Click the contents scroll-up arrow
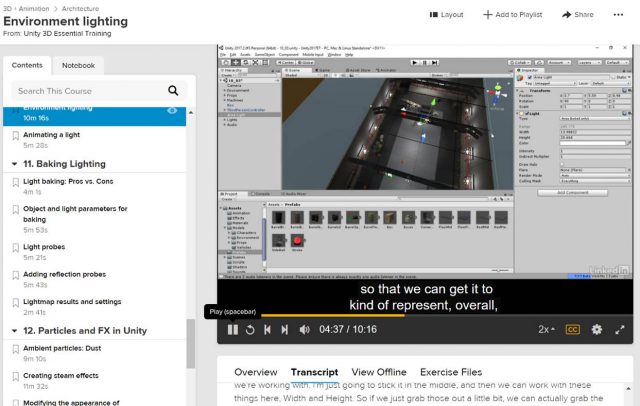 pyautogui.click(x=191, y=112)
